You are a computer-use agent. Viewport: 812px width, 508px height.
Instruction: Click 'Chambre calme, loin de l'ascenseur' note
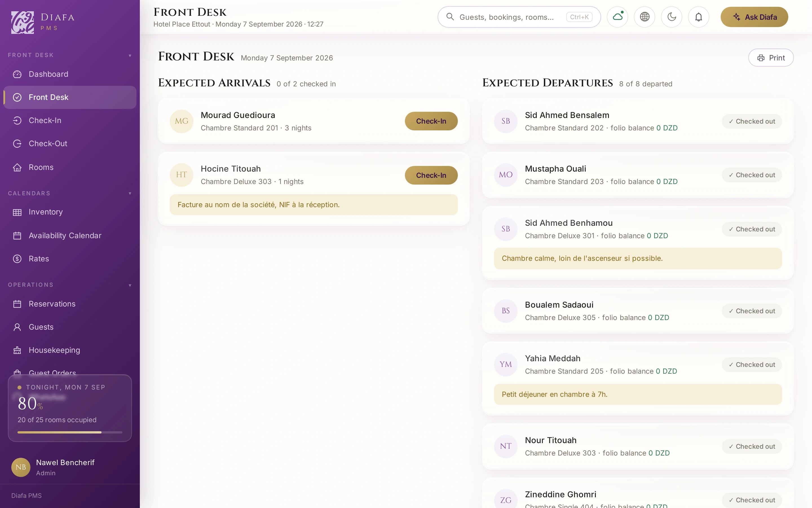638,259
